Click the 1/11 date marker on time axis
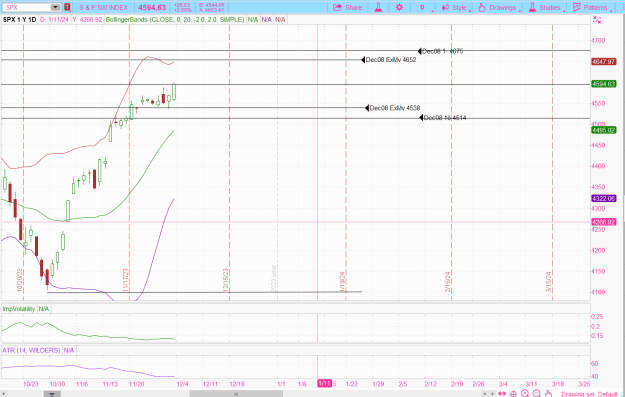This screenshot has height=397, width=625. (x=324, y=383)
